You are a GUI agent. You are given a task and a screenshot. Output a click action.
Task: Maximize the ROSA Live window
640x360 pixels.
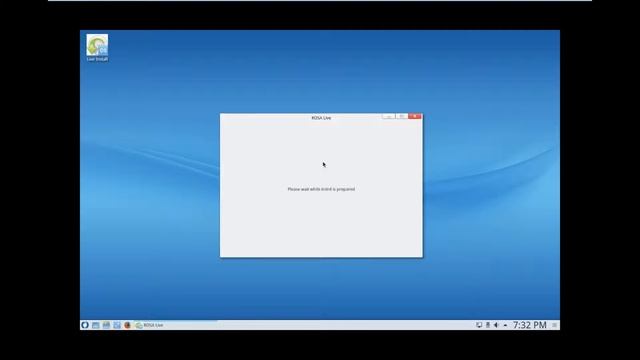click(x=402, y=116)
